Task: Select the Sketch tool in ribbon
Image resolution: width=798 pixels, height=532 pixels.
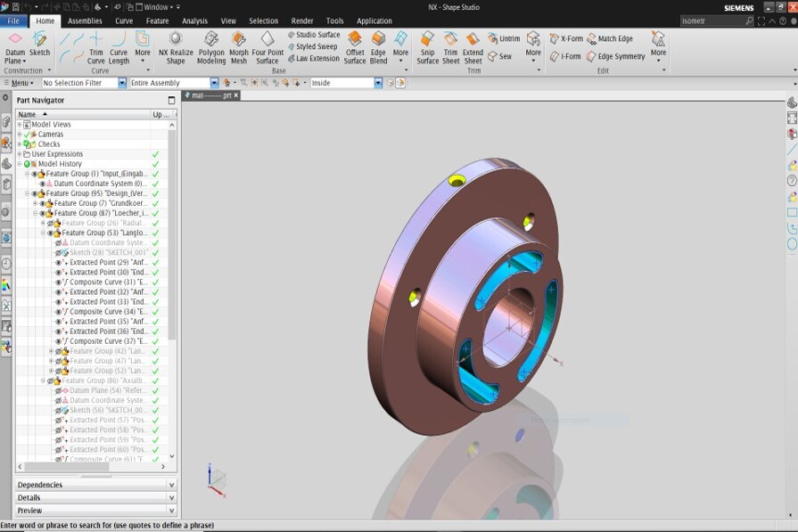Action: (x=40, y=43)
